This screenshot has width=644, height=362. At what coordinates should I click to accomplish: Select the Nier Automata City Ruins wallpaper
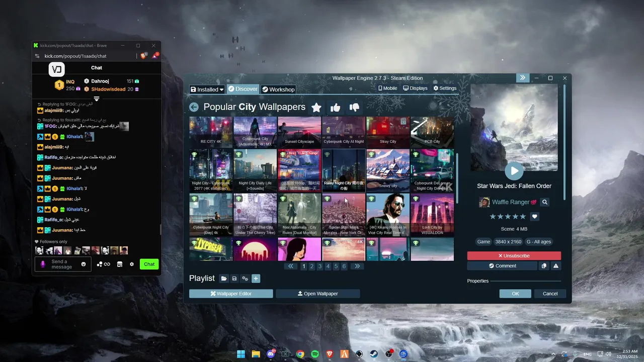click(x=299, y=215)
